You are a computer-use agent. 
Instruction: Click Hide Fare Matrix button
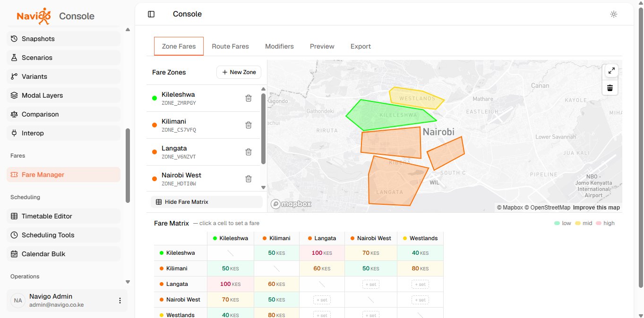click(x=206, y=202)
